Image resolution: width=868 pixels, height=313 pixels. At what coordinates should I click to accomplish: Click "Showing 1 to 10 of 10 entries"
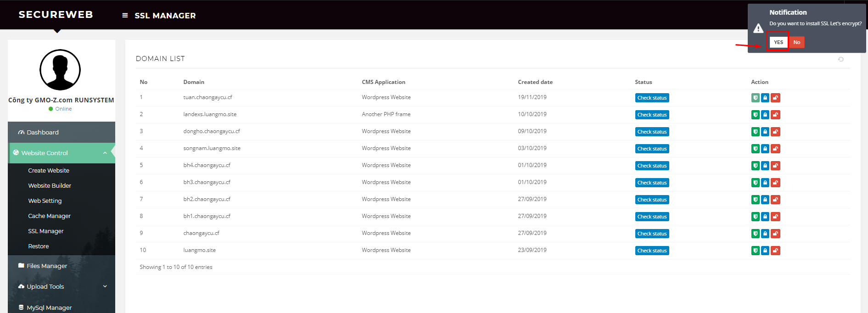tap(176, 267)
